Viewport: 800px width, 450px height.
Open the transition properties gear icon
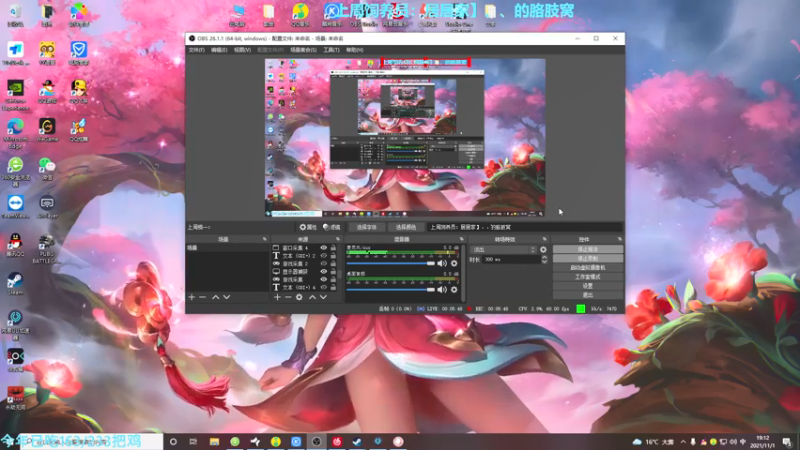(543, 249)
